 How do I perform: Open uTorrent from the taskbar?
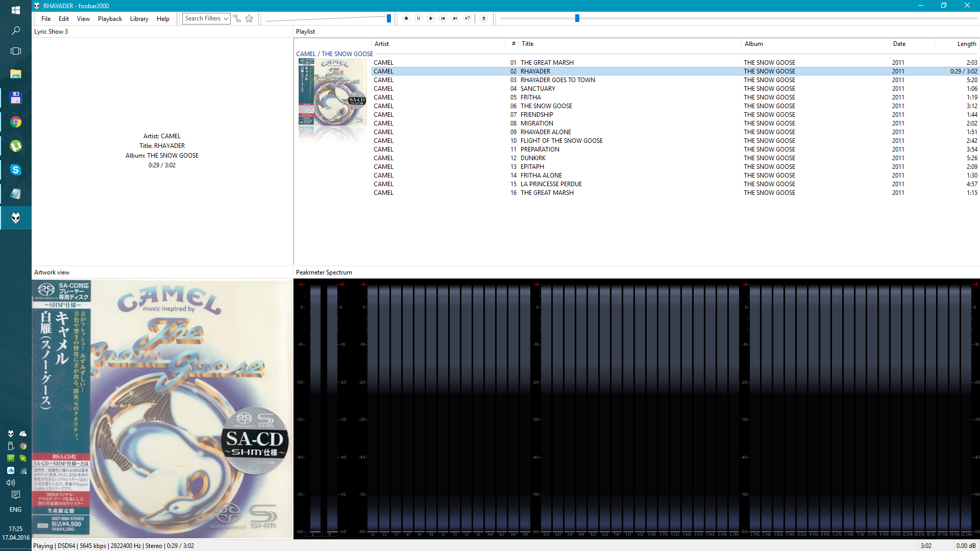16,146
